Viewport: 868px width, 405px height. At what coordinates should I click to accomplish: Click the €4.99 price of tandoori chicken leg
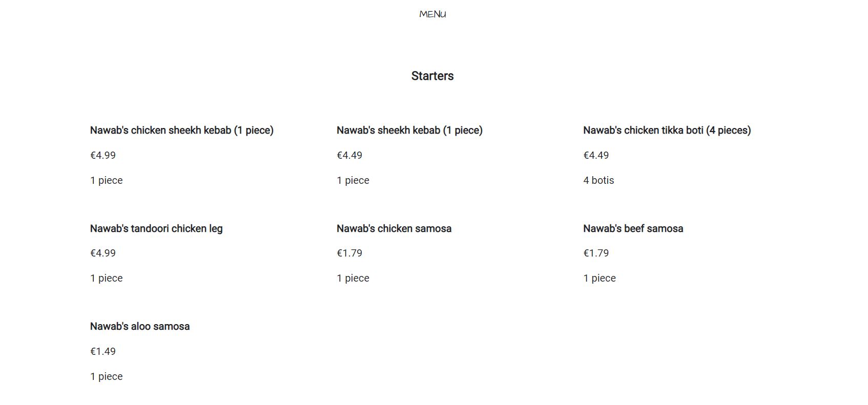click(x=103, y=253)
